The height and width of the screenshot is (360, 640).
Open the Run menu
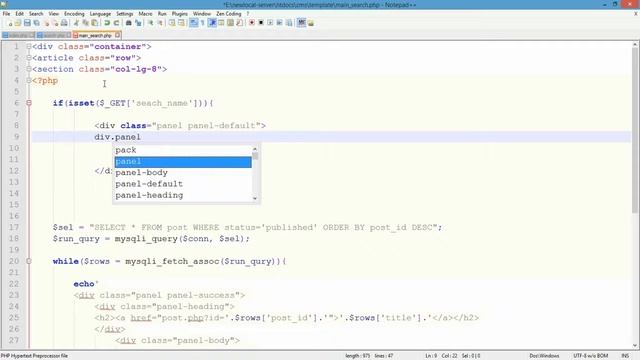[x=162, y=13]
